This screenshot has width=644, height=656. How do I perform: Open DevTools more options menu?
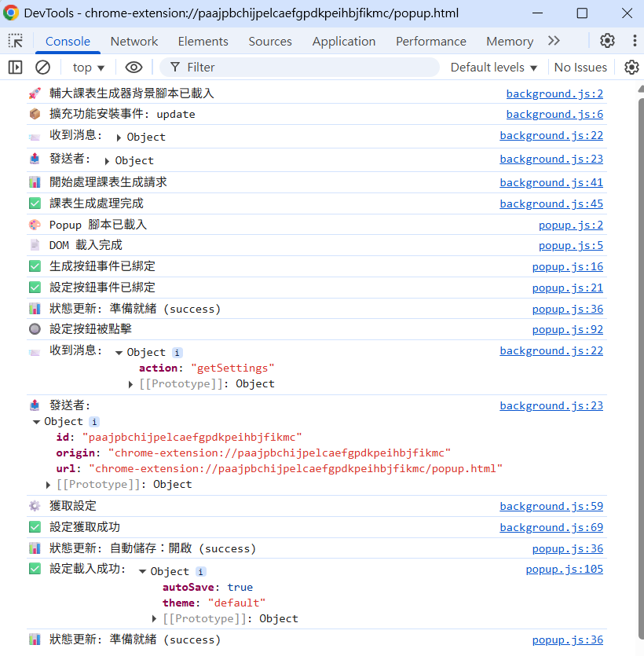[x=632, y=41]
